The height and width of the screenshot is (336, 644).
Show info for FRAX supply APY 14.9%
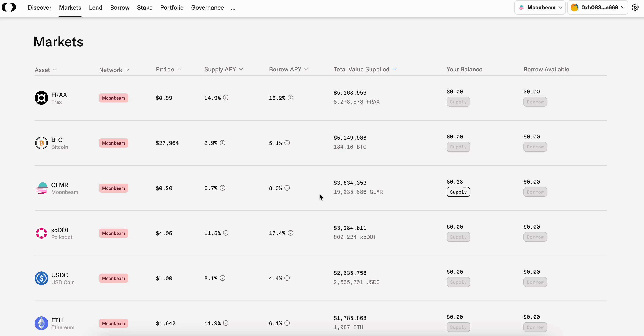click(226, 98)
